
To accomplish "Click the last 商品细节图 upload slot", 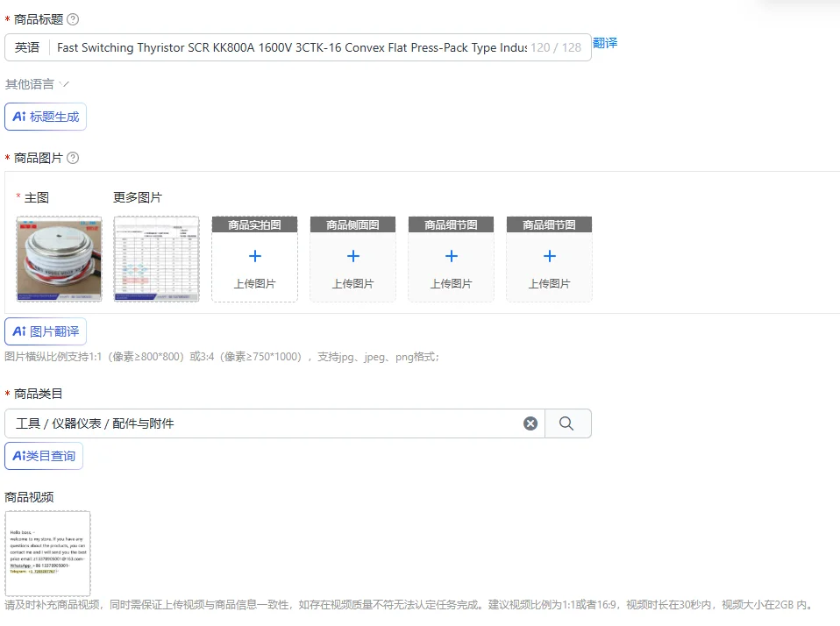I will coord(549,260).
